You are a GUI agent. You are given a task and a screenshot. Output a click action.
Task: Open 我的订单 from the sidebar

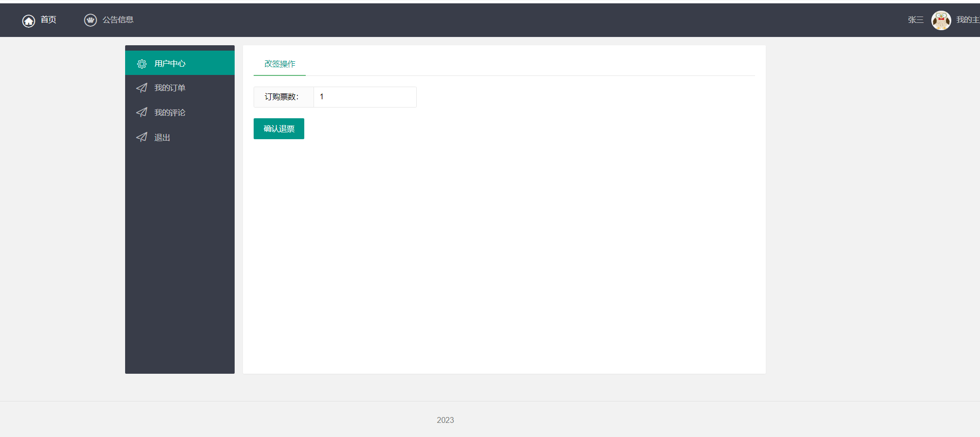(x=170, y=88)
